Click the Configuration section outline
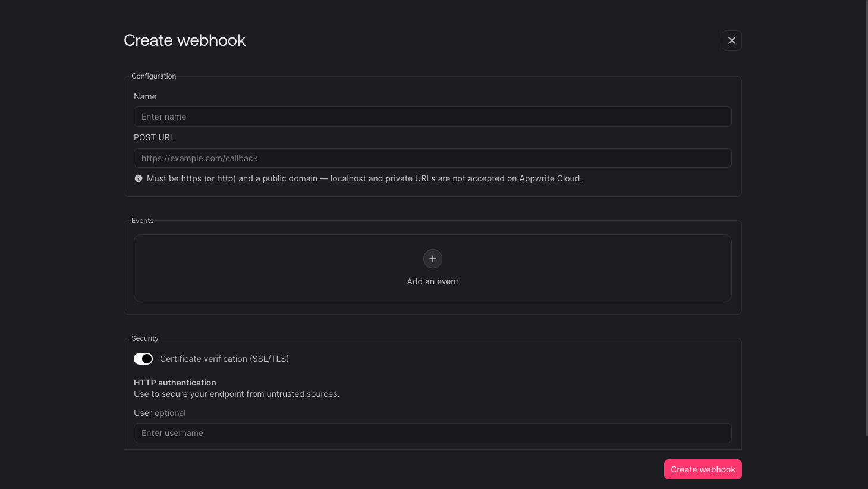868x489 pixels. pos(153,76)
